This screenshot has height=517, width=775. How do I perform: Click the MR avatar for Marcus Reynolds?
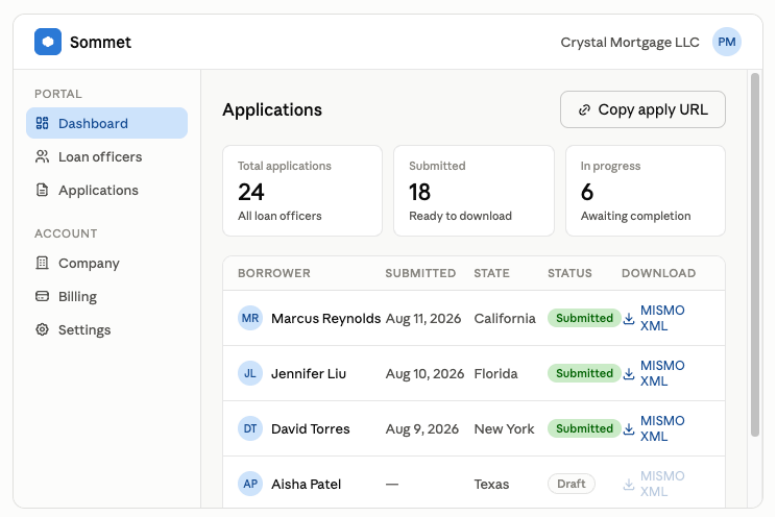250,318
